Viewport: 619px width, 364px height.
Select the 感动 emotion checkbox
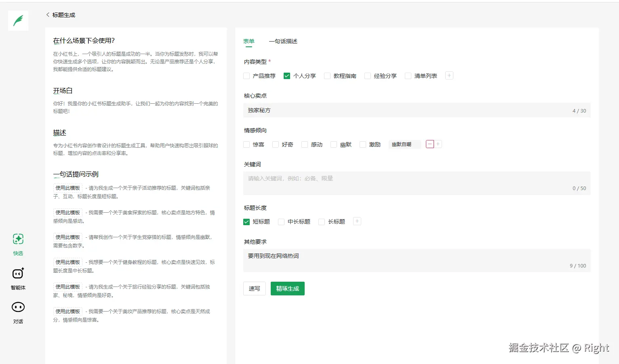point(305,144)
